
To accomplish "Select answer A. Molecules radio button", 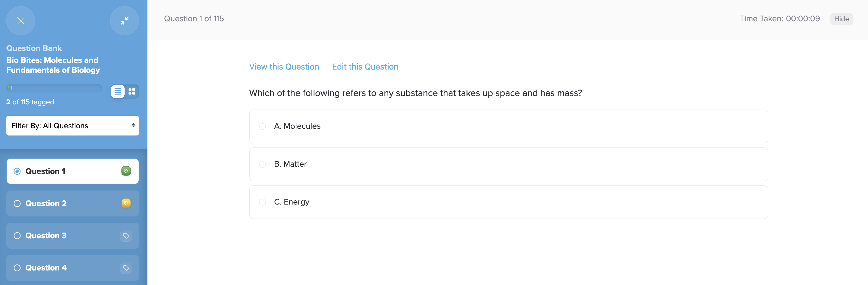I will pyautogui.click(x=262, y=126).
